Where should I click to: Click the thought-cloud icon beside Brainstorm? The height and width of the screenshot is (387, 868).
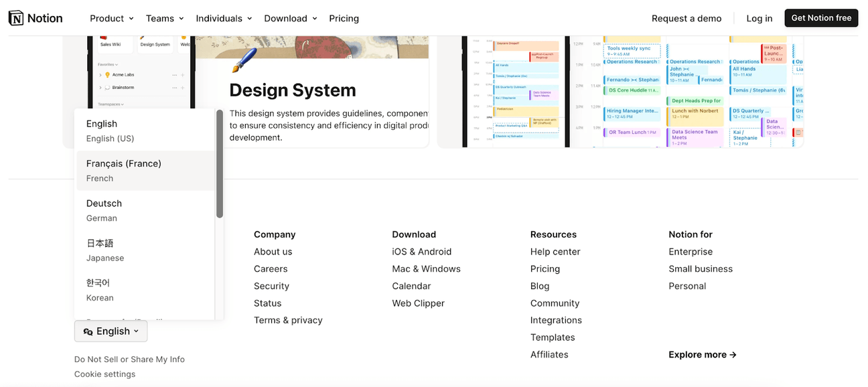tap(107, 88)
